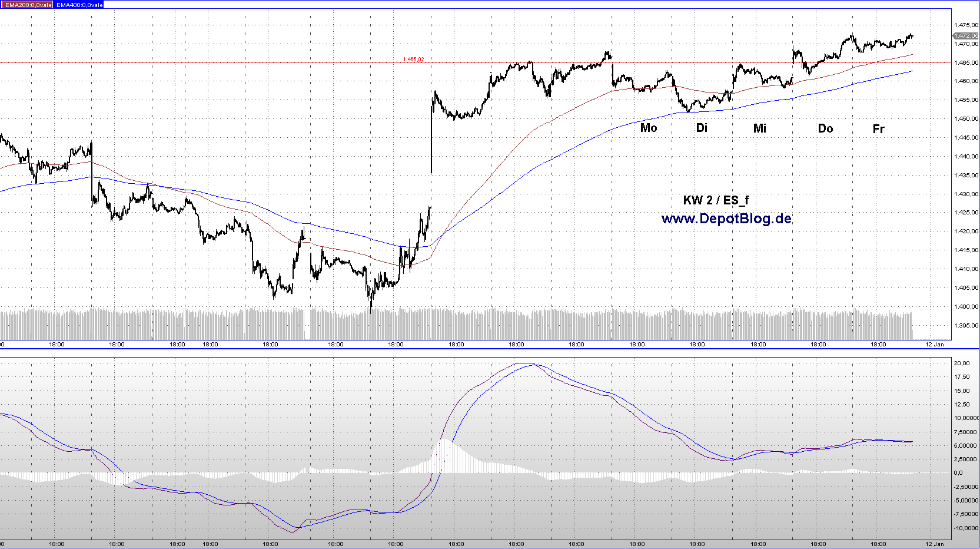Viewport: 980px width, 549px height.
Task: Click the 1.475,00 price axis label
Action: click(x=966, y=25)
